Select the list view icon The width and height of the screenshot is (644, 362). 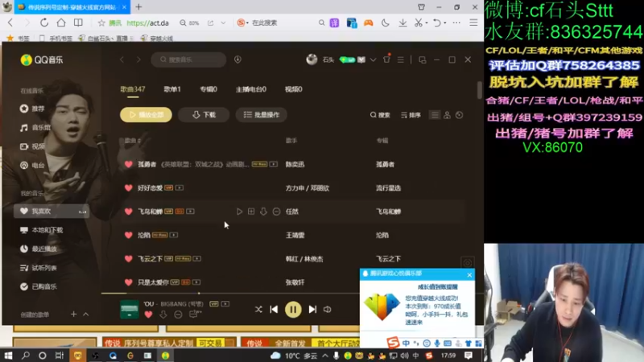pos(435,115)
